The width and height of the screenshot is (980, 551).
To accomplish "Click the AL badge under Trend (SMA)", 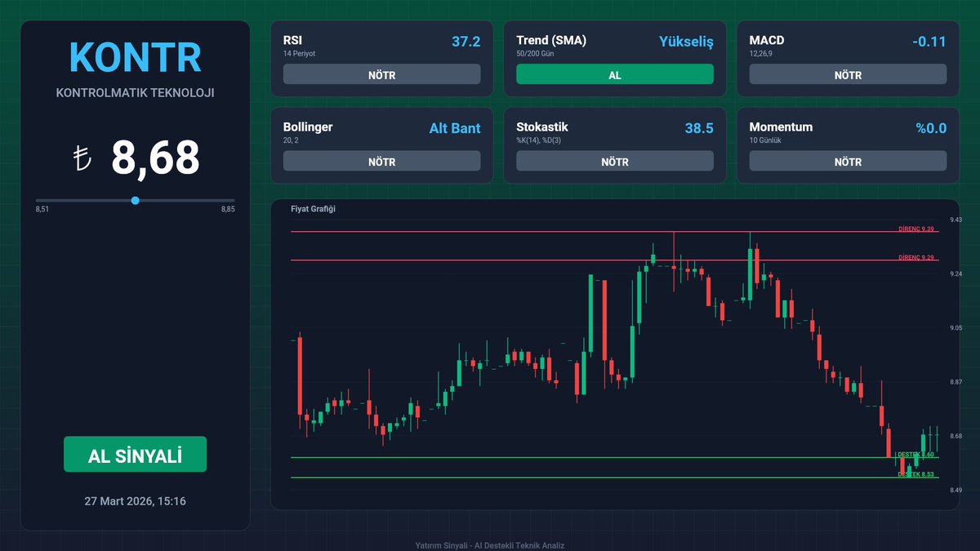I will point(615,74).
